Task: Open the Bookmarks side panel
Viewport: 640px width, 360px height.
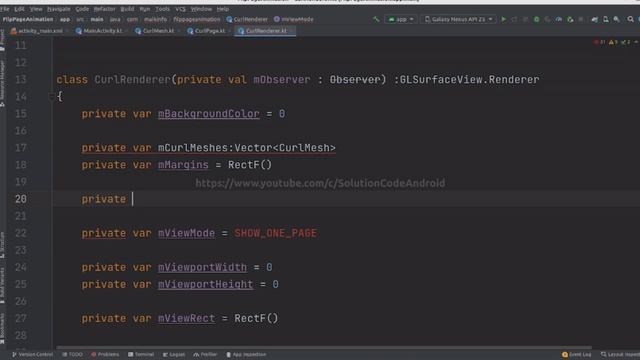Action: tap(2, 328)
